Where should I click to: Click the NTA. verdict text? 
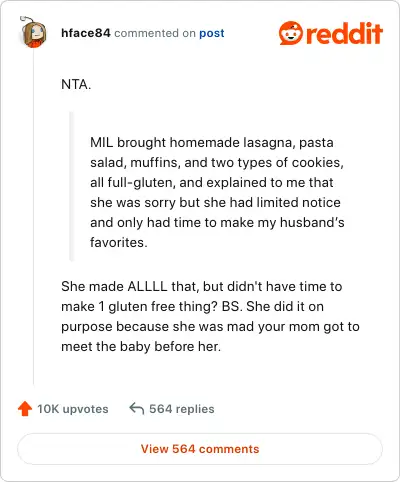tap(76, 84)
